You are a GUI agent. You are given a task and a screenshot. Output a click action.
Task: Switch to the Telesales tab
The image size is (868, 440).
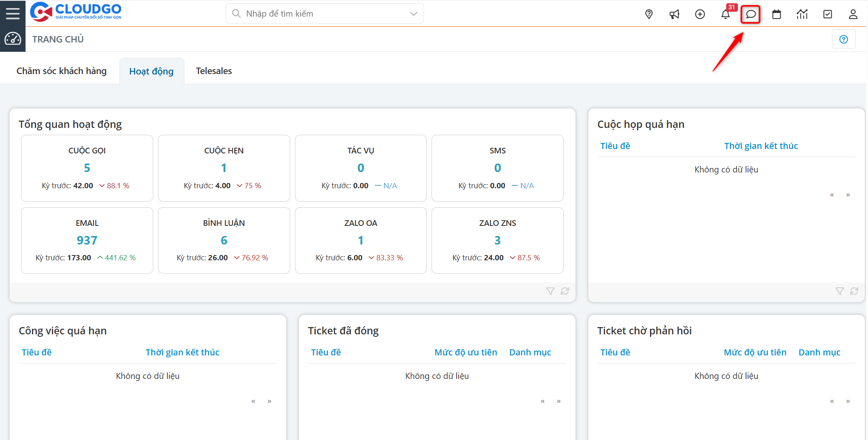point(214,71)
